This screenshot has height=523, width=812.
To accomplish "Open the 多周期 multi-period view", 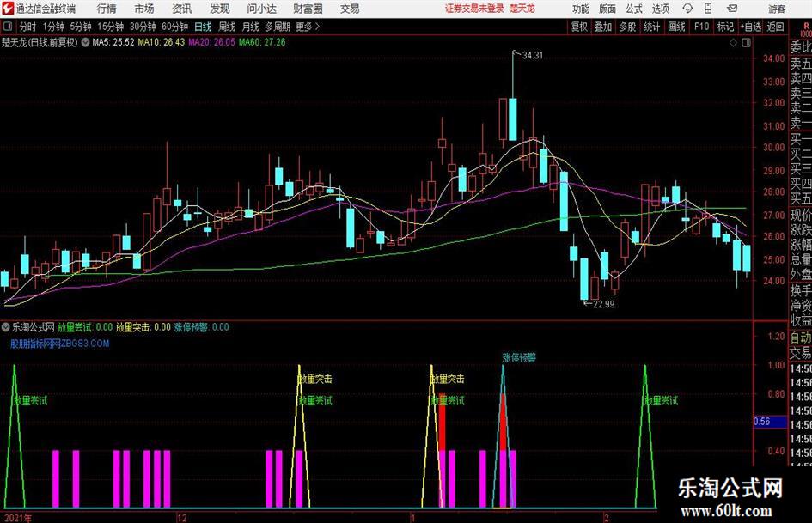I will [278, 27].
